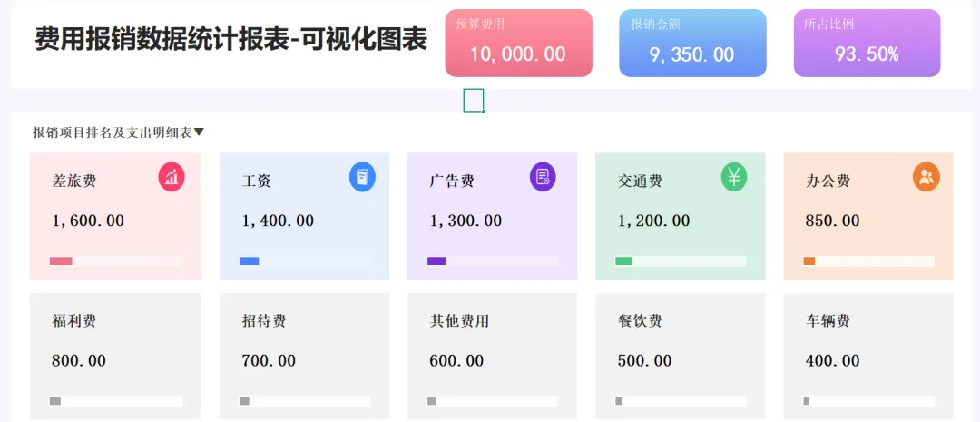This screenshot has width=980, height=422.
Task: Select the highlighted green-bordered cell
Action: pos(473,100)
